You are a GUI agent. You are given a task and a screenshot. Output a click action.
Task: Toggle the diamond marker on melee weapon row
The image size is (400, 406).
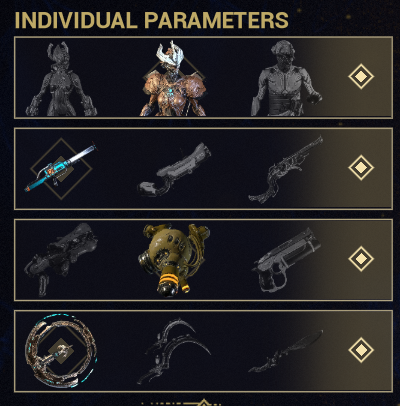[361, 350]
